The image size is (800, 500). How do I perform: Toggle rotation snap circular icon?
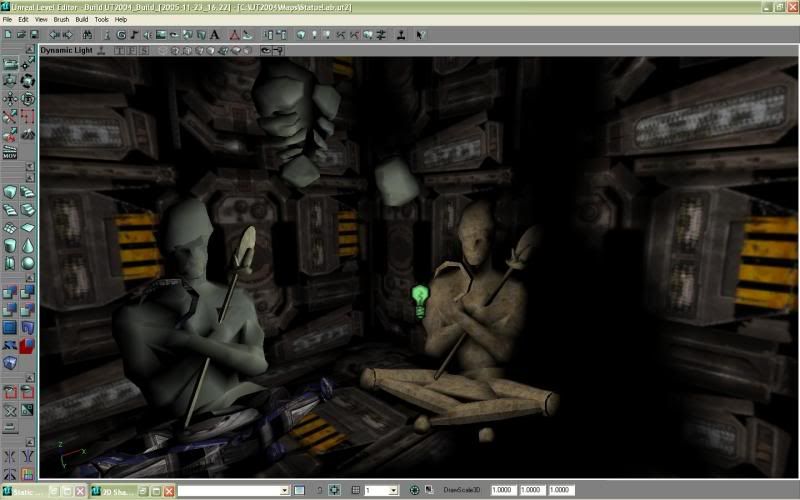(x=414, y=490)
